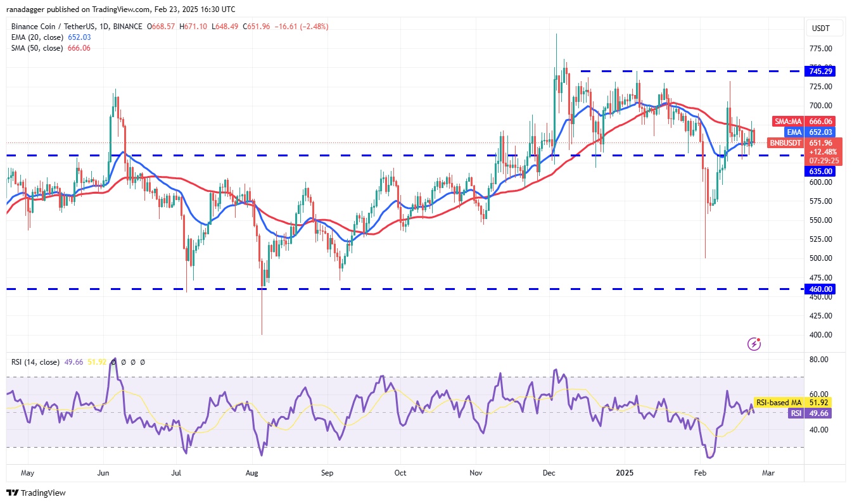Click the 460.00 price level label
The width and height of the screenshot is (852, 504).
(x=819, y=289)
